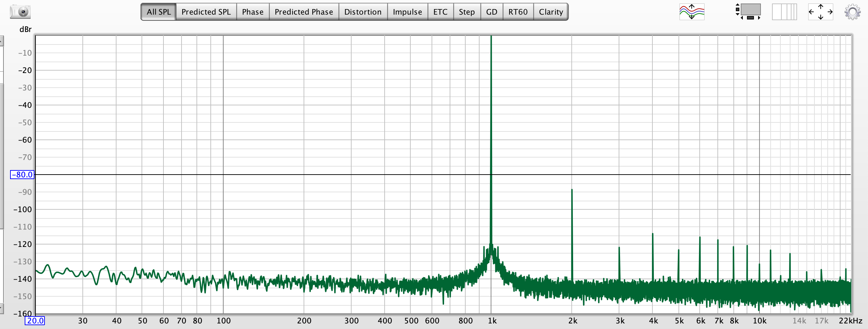Capture the graph with the camera icon

[x=20, y=12]
